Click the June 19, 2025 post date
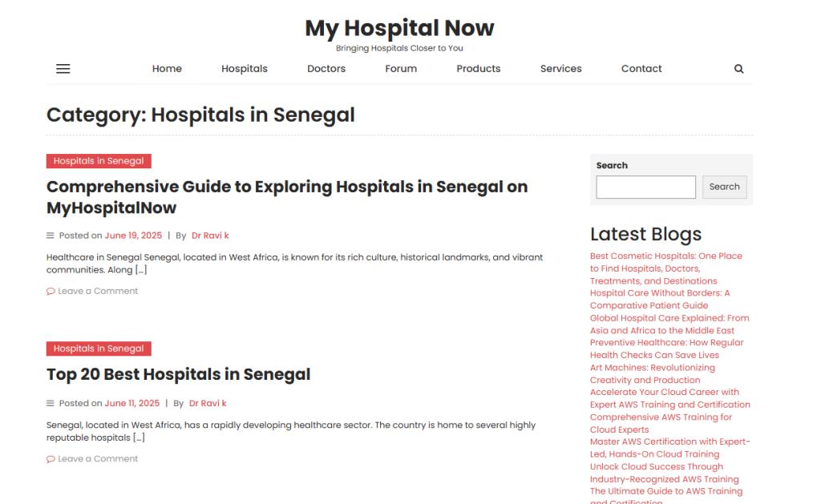 (x=133, y=236)
